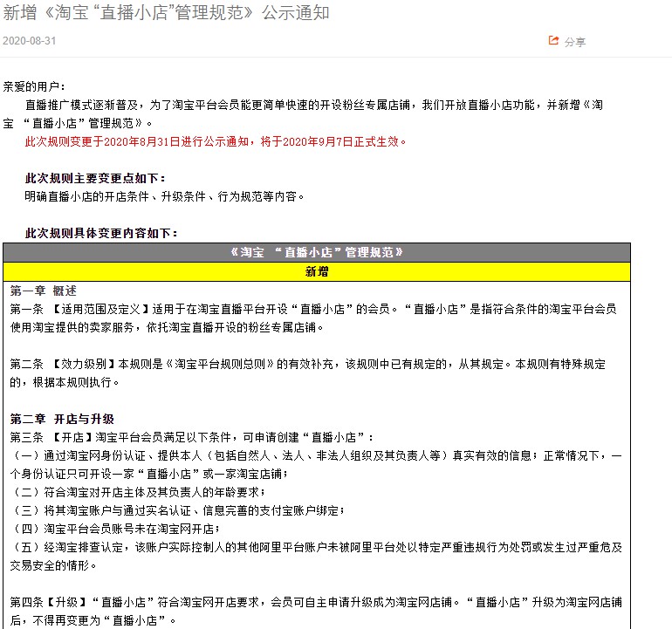This screenshot has height=629, width=672.
Task: Click the red effective-date notice line
Action: [x=216, y=141]
